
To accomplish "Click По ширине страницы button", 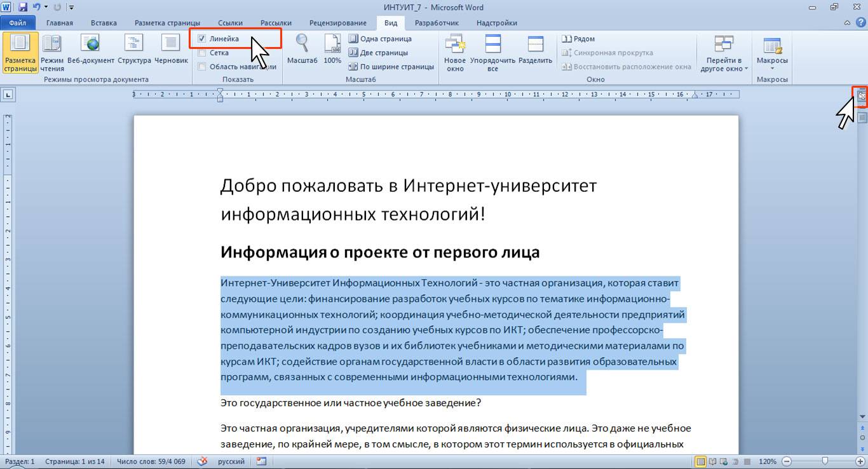I will click(391, 66).
